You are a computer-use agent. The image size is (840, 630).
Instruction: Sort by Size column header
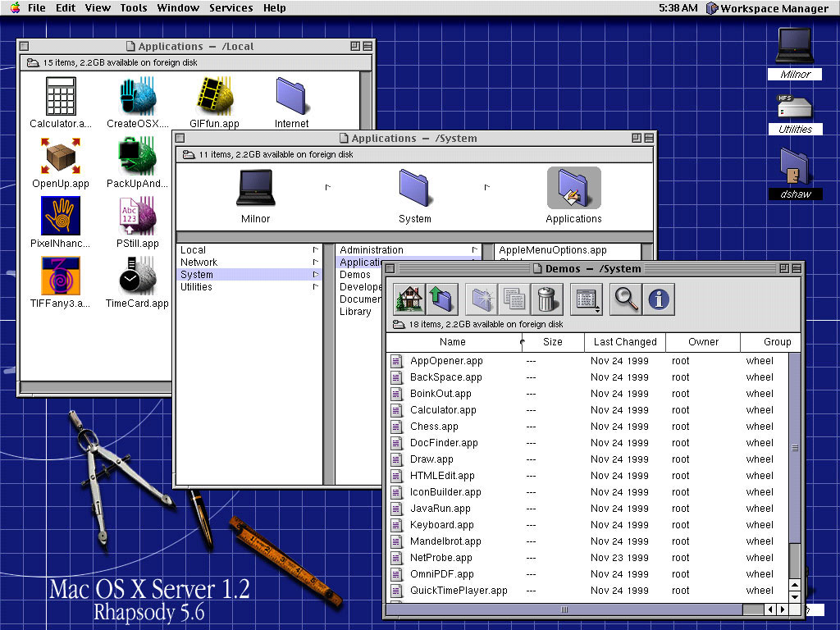pos(553,342)
